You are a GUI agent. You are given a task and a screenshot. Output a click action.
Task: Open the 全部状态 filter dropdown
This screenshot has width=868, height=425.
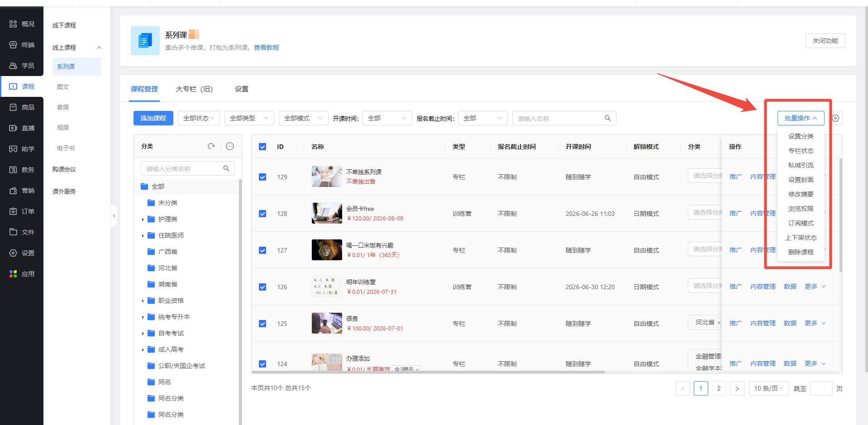pyautogui.click(x=198, y=118)
